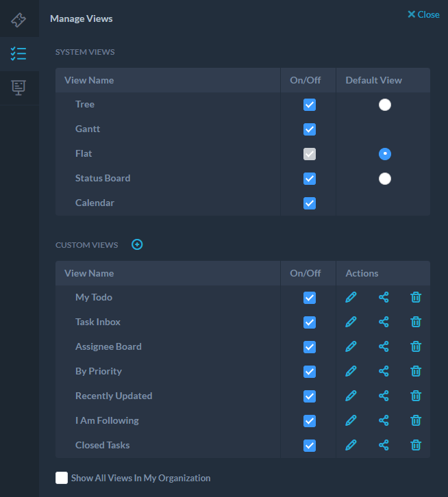The image size is (448, 497).
Task: Click the ticket icon in left sidebar
Action: 18,19
